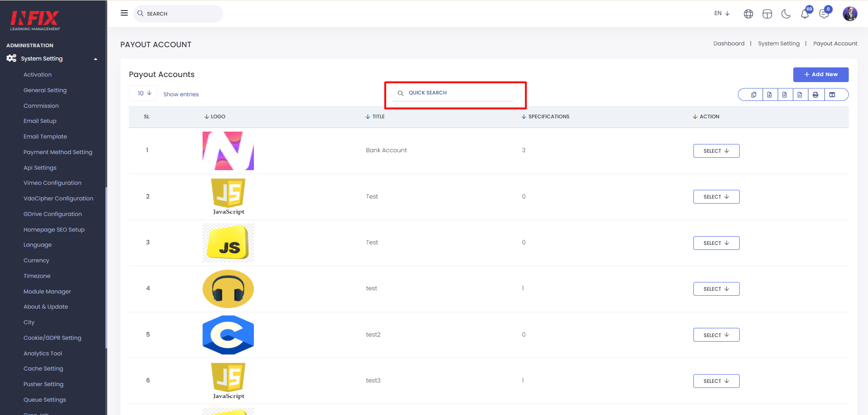Sort table by LOGO column

pos(214,116)
